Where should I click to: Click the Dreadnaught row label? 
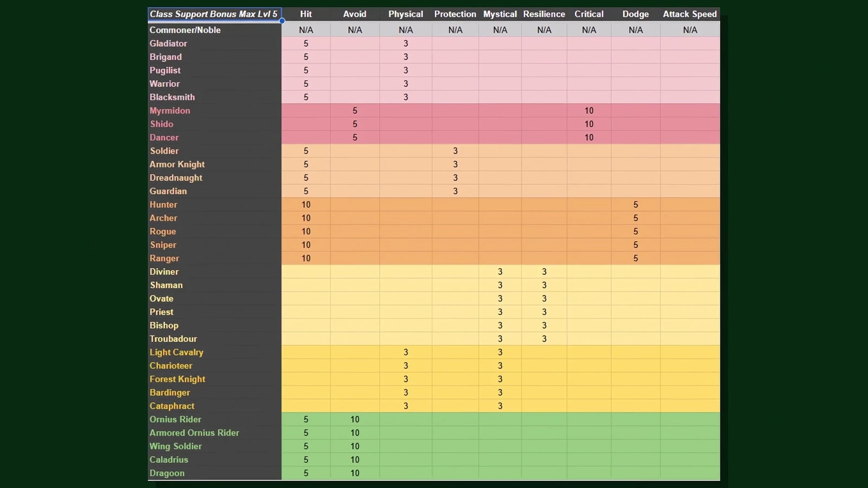pyautogui.click(x=176, y=178)
